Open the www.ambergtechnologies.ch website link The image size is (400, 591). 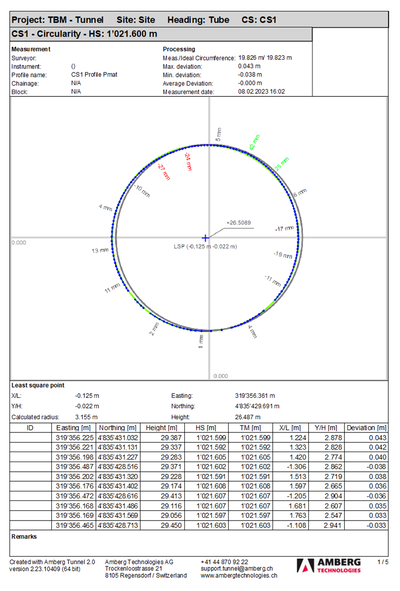[x=239, y=576]
